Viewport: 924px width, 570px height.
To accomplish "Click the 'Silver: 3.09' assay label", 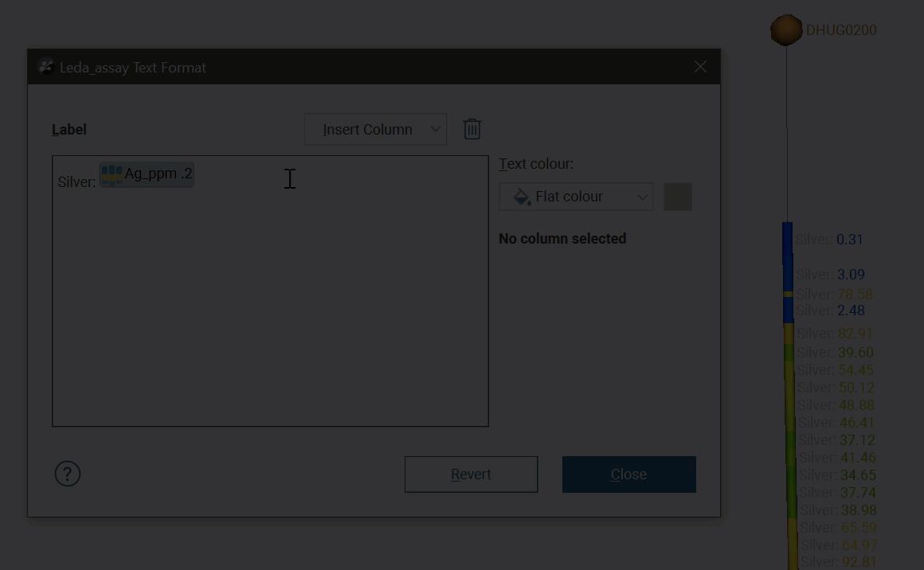I will pyautogui.click(x=830, y=275).
